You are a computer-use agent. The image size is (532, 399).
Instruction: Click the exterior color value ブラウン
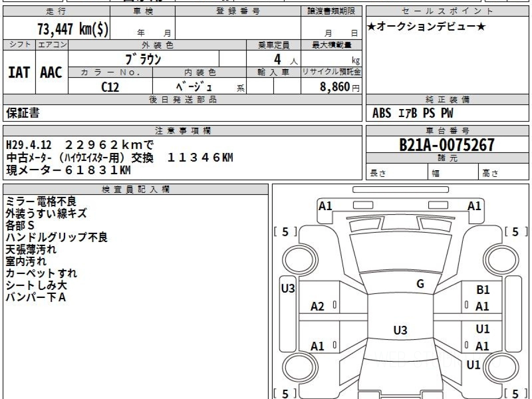143,59
